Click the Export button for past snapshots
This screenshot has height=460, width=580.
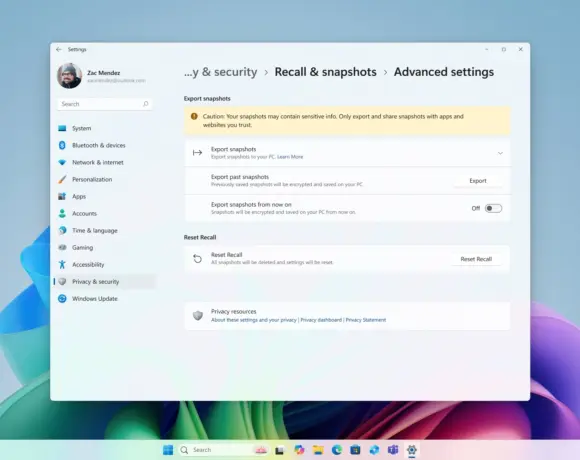(x=478, y=181)
